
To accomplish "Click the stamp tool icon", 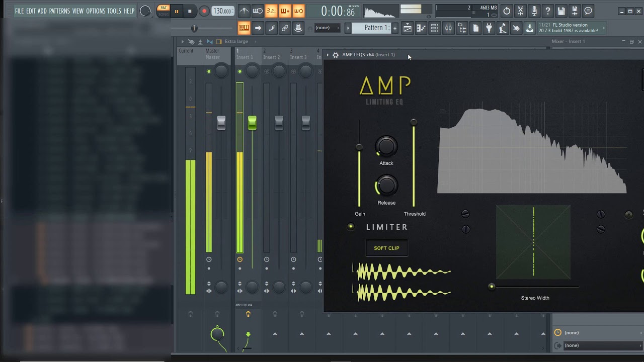I will coord(298,28).
